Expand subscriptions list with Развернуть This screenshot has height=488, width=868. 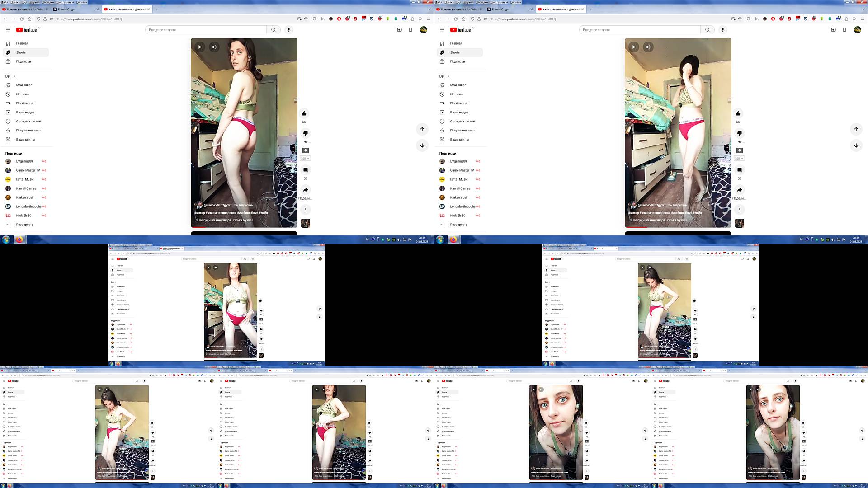24,225
